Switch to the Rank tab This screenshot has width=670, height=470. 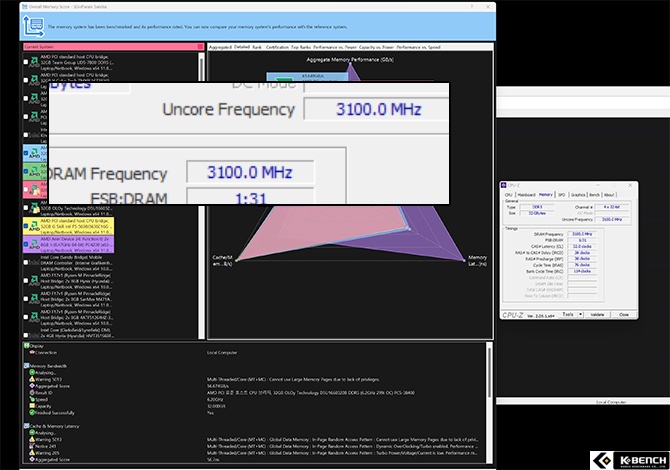pyautogui.click(x=257, y=47)
